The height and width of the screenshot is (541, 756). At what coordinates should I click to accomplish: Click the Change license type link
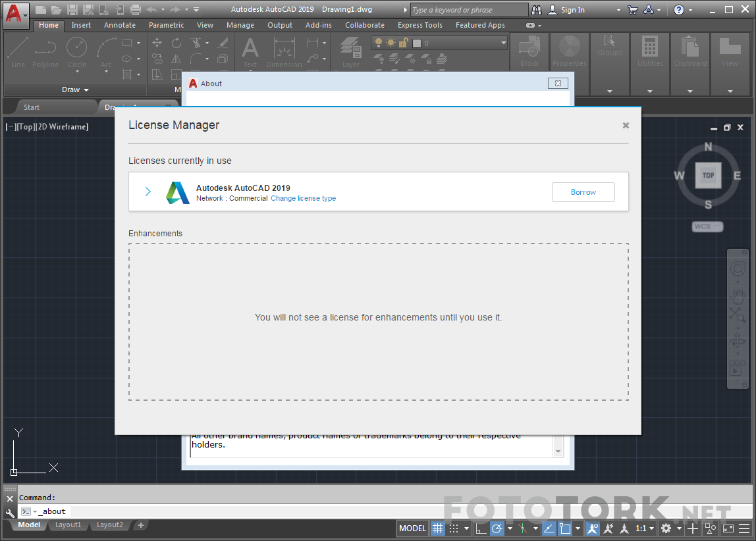pyautogui.click(x=304, y=198)
